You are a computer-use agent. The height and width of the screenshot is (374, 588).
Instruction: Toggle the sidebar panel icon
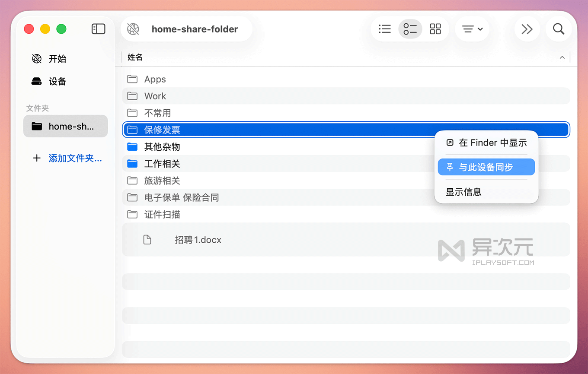pyautogui.click(x=99, y=29)
